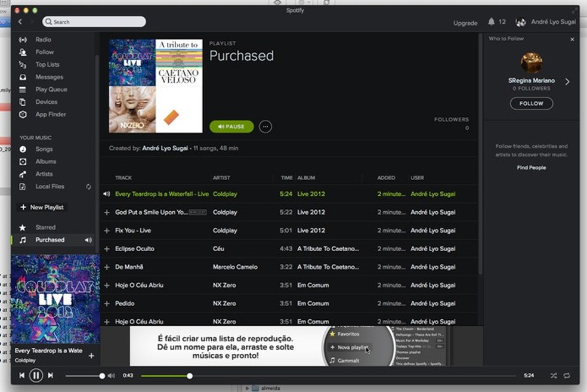The height and width of the screenshot is (392, 587).
Task: Open the Find People link
Action: point(531,168)
